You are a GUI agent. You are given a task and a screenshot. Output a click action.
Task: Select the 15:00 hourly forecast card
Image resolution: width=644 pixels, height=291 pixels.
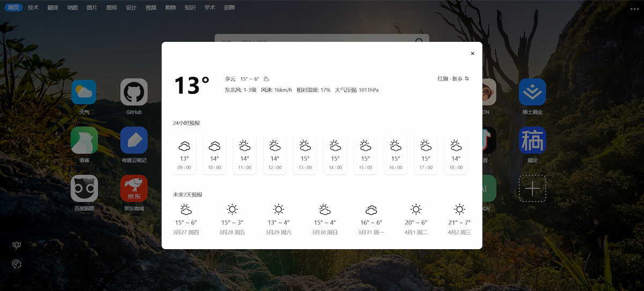pos(365,154)
